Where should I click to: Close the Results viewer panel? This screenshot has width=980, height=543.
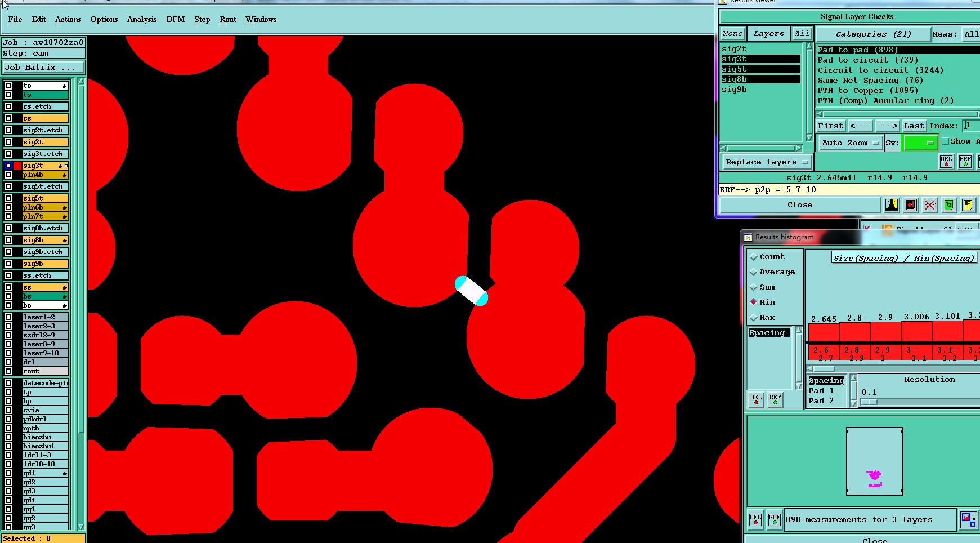[x=800, y=205]
